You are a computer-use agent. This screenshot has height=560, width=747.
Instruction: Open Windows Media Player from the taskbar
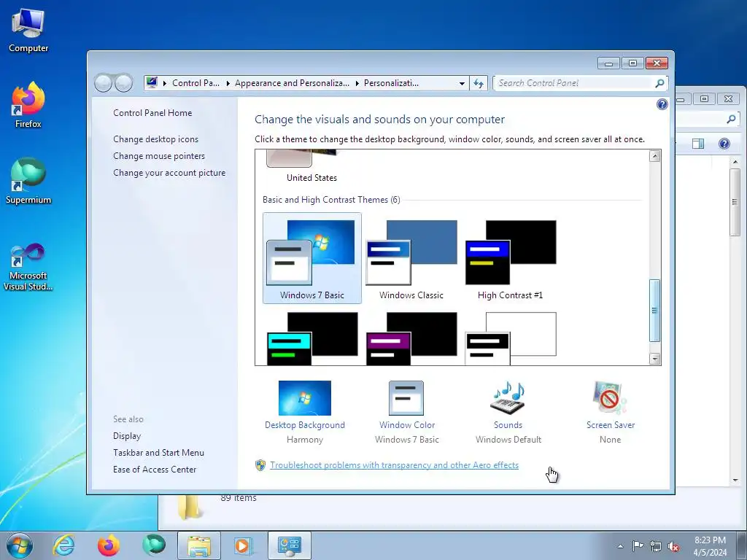[x=243, y=545]
